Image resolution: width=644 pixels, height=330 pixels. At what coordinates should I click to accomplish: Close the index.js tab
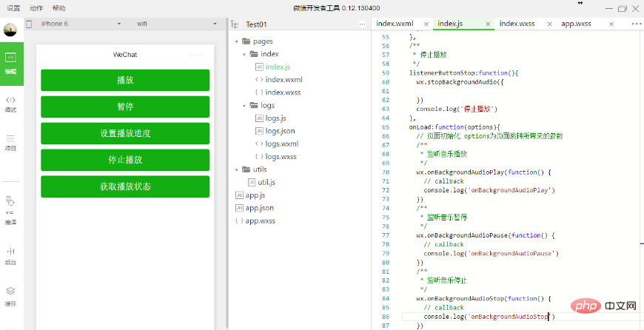[x=488, y=24]
